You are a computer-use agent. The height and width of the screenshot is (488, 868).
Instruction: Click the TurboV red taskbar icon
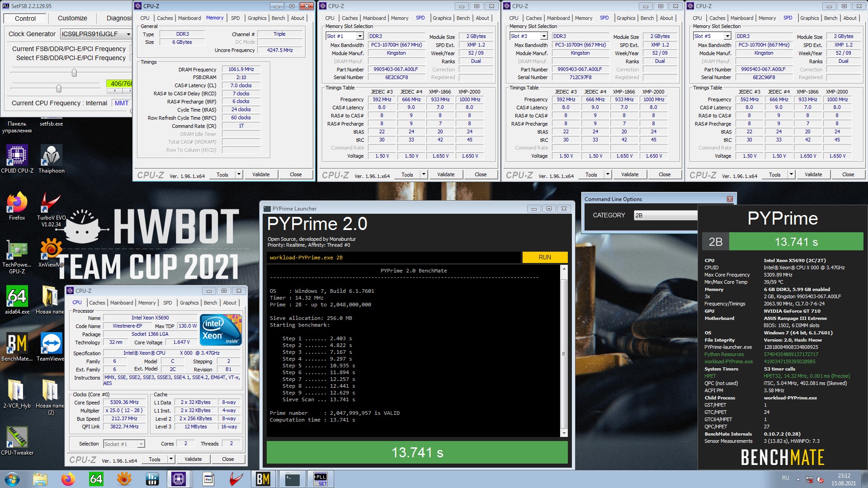point(235,479)
